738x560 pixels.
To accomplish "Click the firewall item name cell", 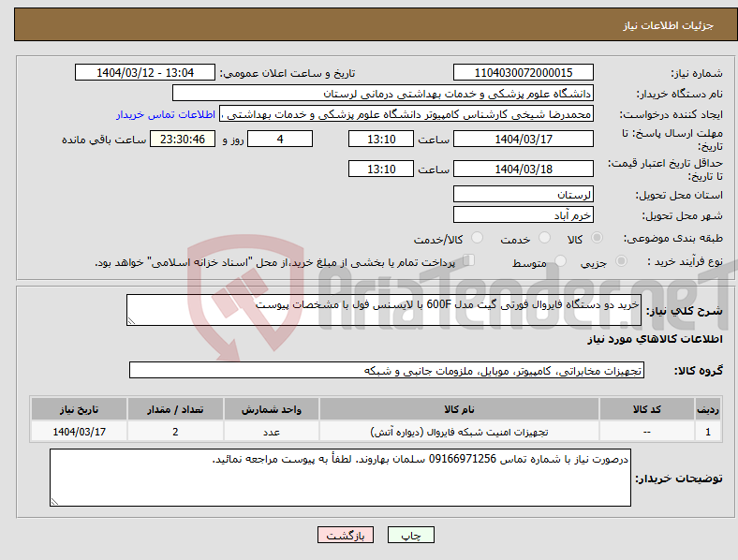I will click(459, 431).
